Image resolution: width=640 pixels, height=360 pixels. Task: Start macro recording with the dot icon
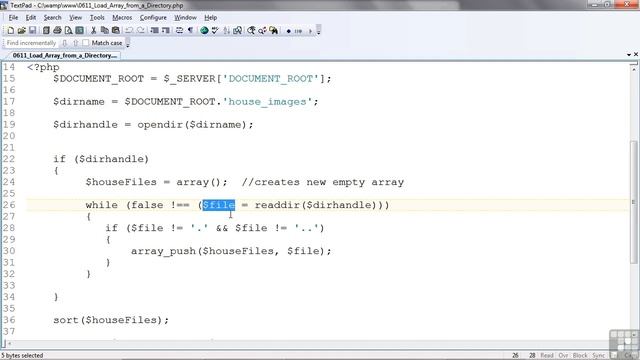coord(289,31)
